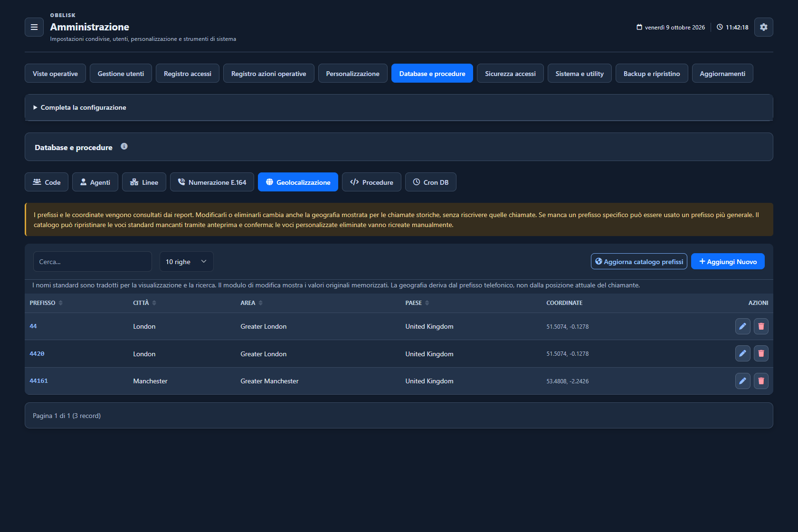The height and width of the screenshot is (532, 798).
Task: Open the Agenti sub-tab
Action: [95, 182]
